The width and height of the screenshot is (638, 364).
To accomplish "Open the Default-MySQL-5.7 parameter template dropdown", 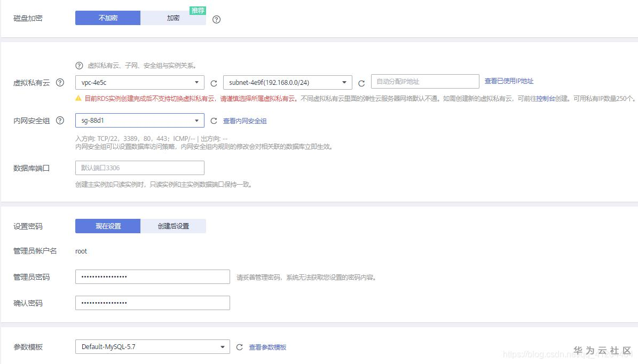I will tap(153, 347).
